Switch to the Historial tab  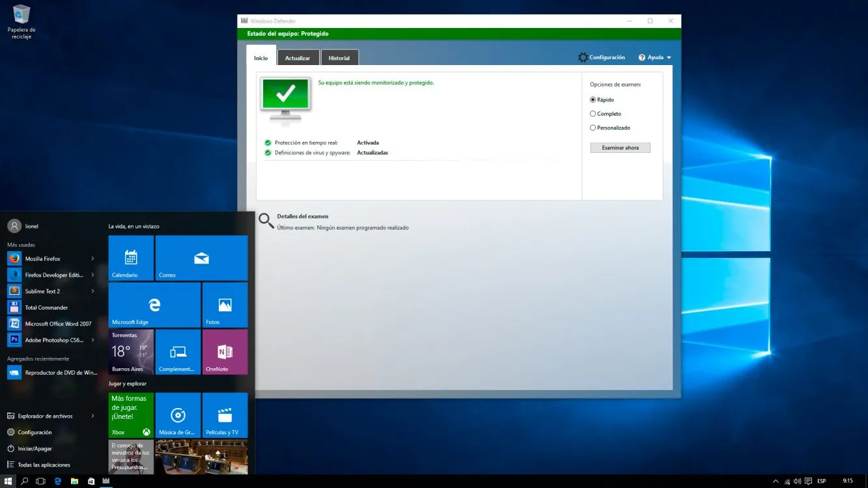click(x=339, y=58)
